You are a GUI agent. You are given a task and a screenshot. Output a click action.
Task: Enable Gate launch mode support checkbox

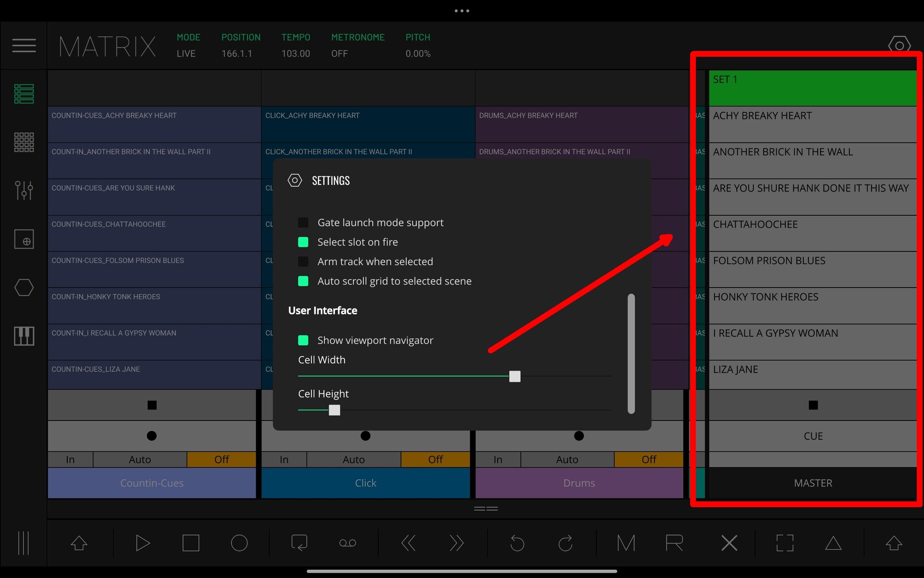(303, 223)
